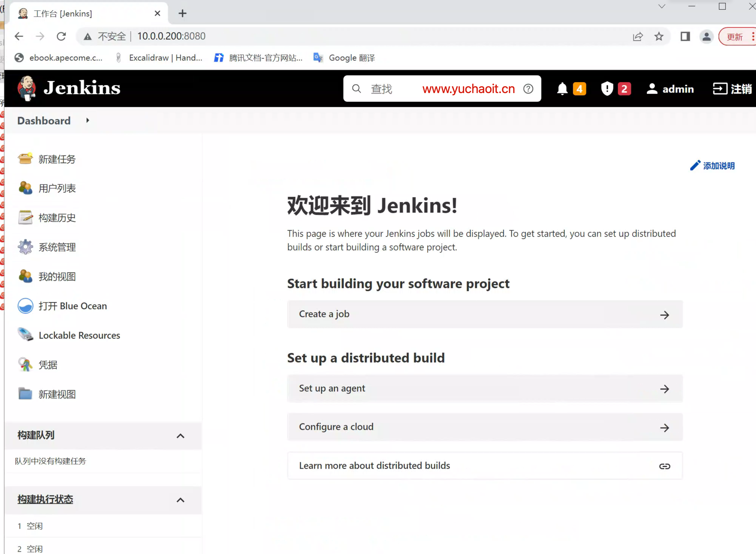Collapse the 构建队列 build queue panel

point(180,435)
